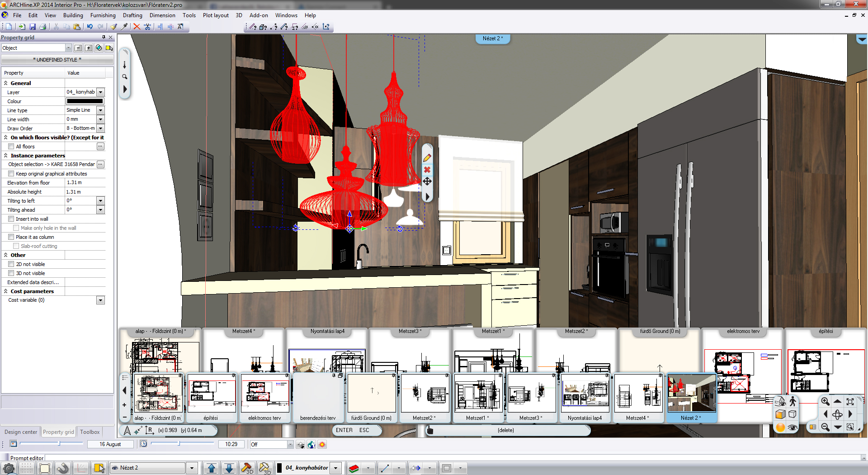The height and width of the screenshot is (475, 868).
Task: Click the pencil edit icon beside lamp
Action: click(x=427, y=158)
